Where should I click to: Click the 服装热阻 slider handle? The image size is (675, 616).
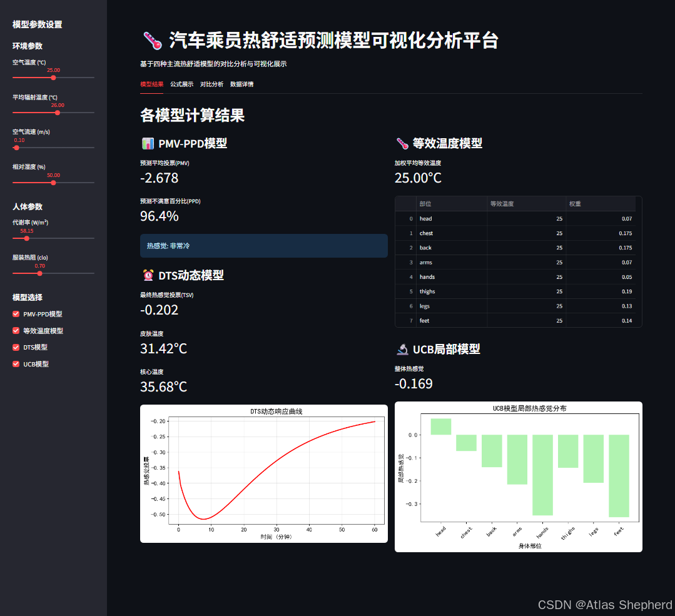pyautogui.click(x=39, y=273)
